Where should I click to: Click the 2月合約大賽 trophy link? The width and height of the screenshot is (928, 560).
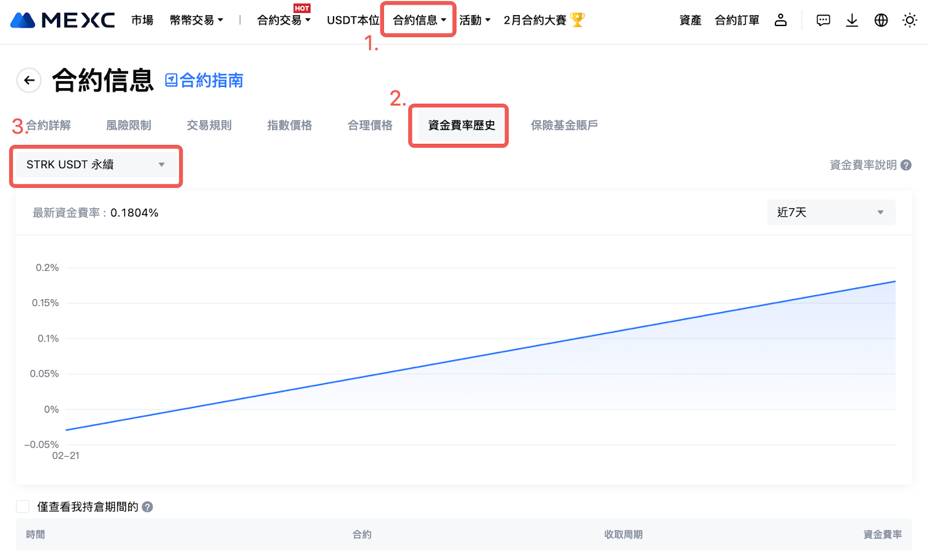click(543, 20)
